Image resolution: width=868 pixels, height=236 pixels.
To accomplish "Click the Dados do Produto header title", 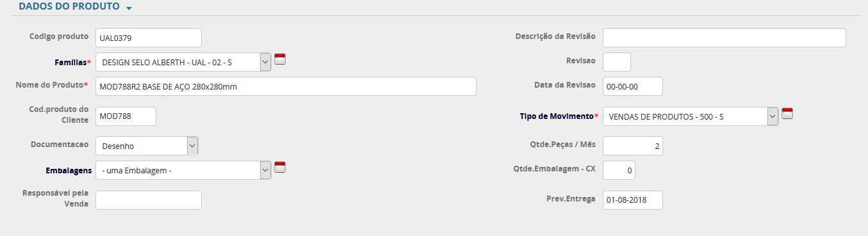I will 69,7.
